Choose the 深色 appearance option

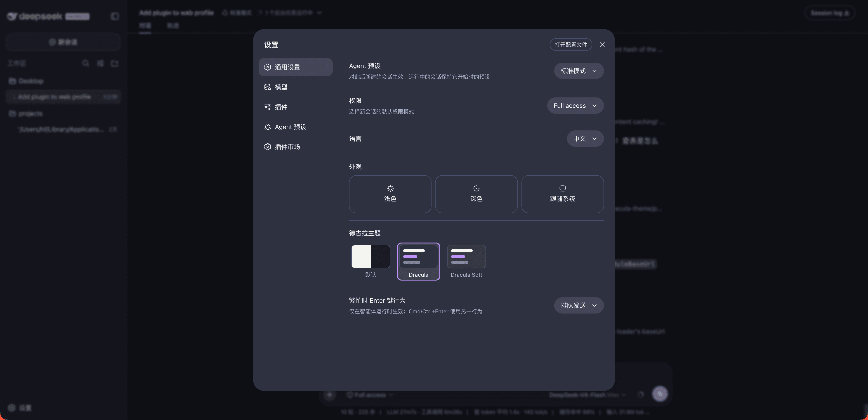476,194
